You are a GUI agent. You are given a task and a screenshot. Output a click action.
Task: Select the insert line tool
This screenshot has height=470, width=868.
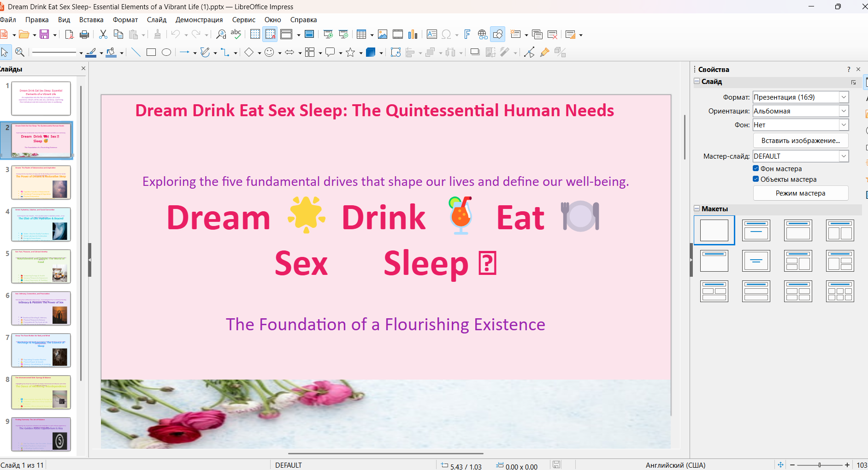tap(136, 52)
